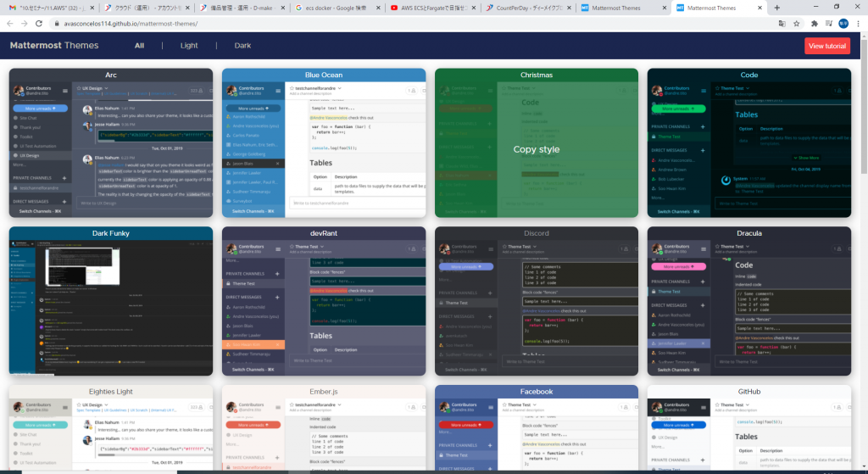Switch to the Gmail tab
This screenshot has width=868, height=474.
(50, 8)
